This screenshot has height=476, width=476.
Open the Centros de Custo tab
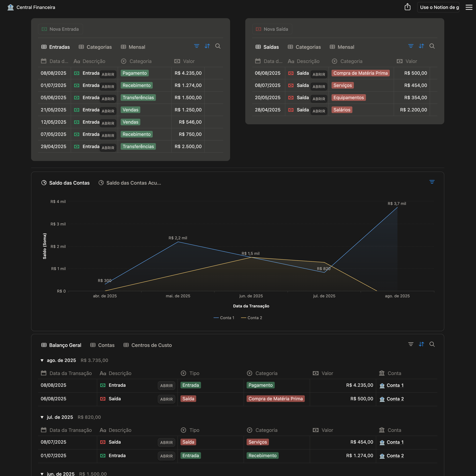148,345
